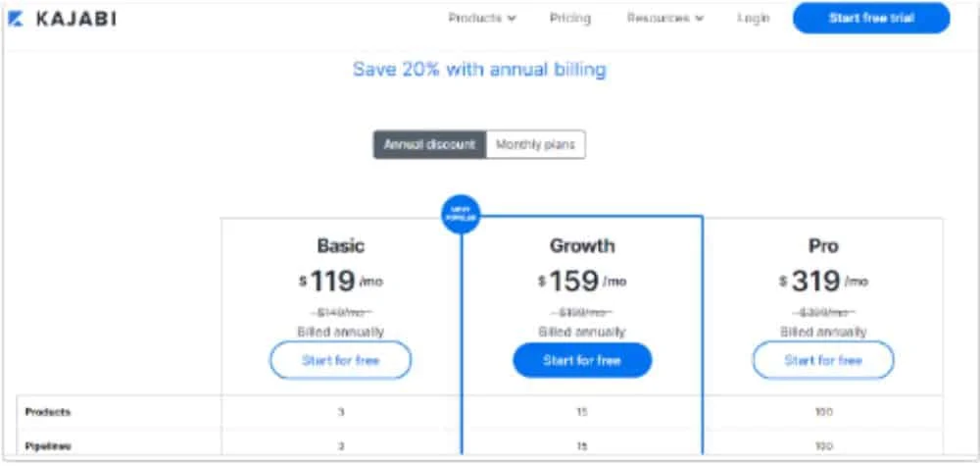The height and width of the screenshot is (466, 980).
Task: Click the Growth plan title
Action: (x=582, y=246)
